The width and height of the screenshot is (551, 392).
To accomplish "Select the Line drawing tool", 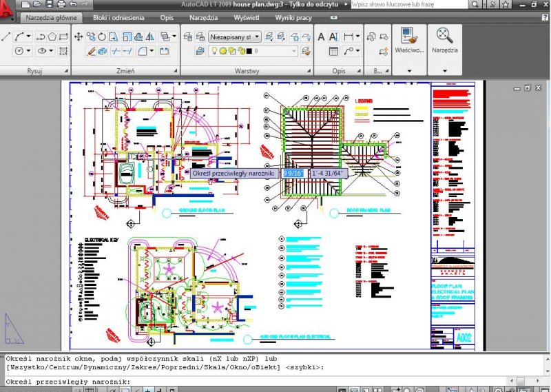I will tap(7, 36).
